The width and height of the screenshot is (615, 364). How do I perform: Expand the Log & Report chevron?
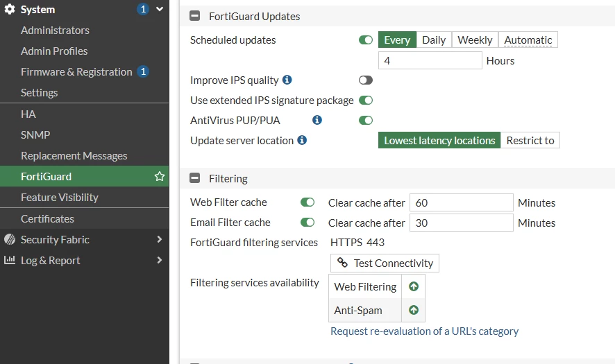[159, 260]
